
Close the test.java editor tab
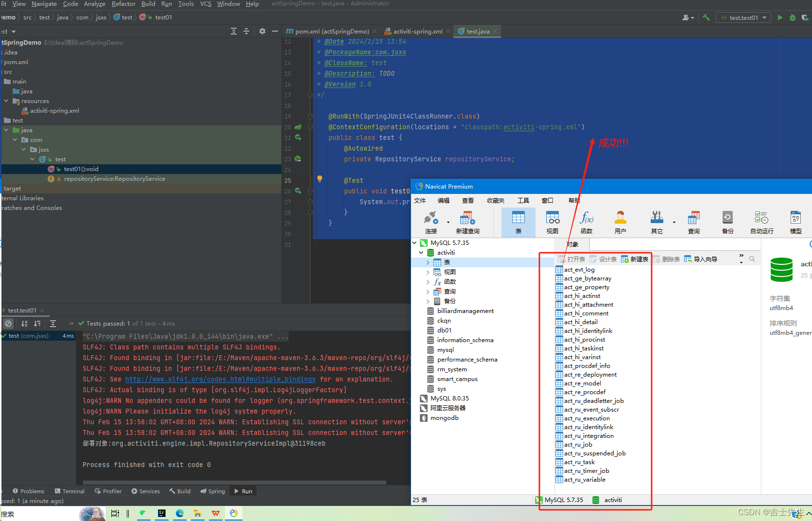click(x=495, y=31)
